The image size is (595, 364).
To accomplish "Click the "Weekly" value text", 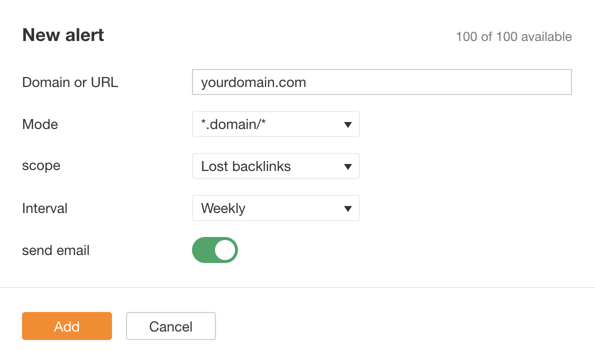I will pyautogui.click(x=223, y=208).
